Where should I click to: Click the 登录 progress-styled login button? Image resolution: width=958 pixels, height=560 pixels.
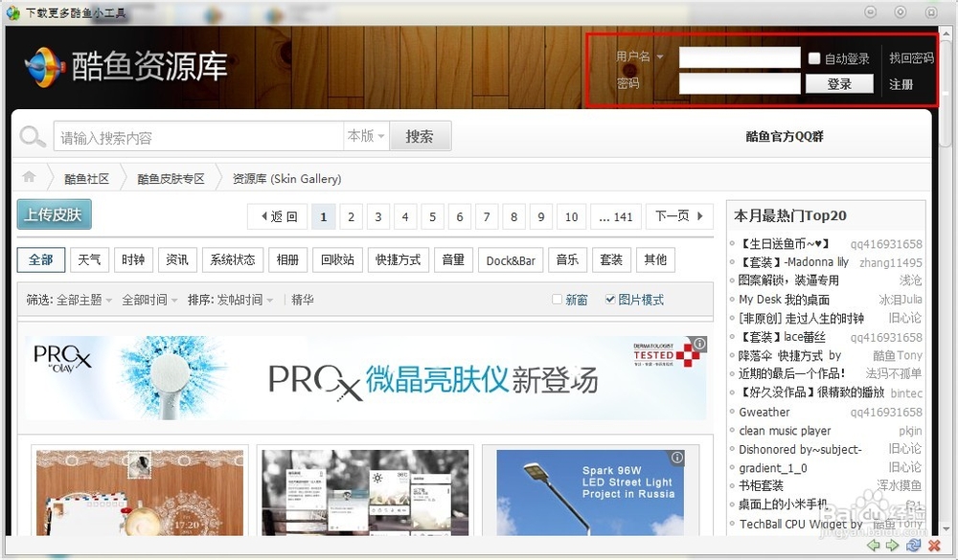point(840,83)
